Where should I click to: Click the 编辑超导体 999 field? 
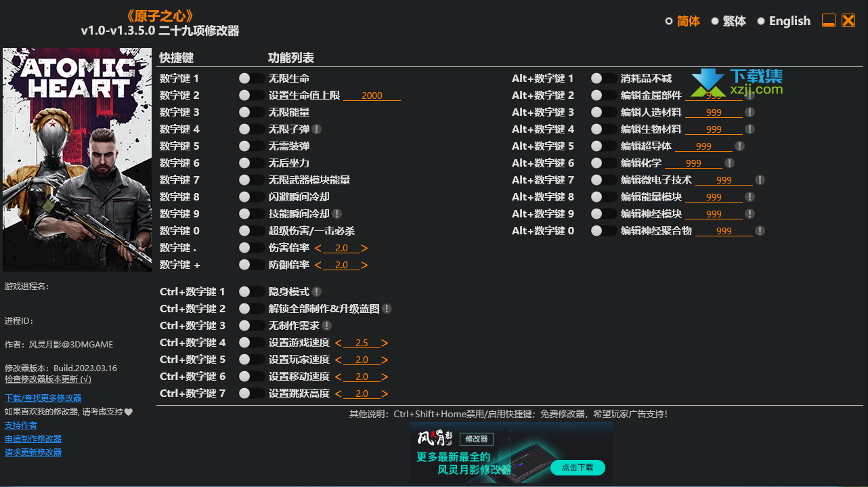703,146
